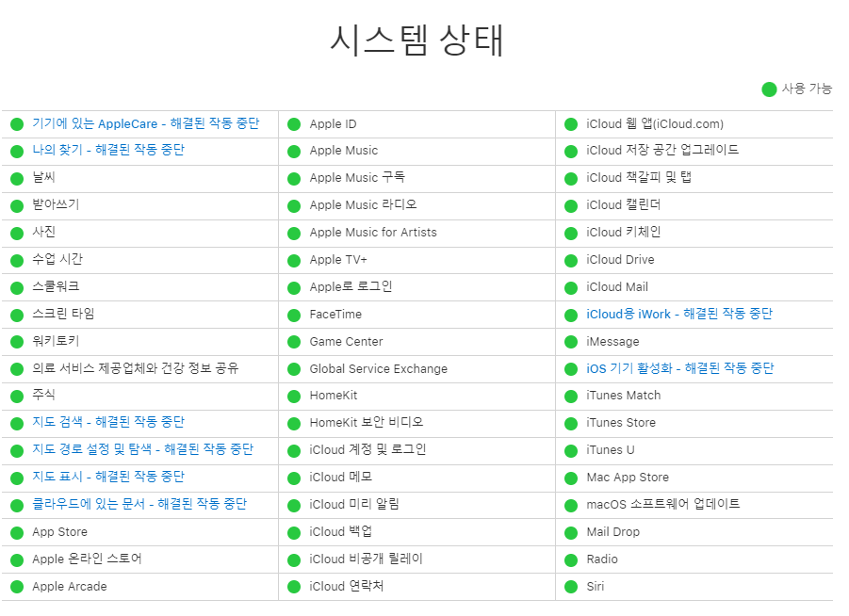Screen dimensions: 849x616
Task: Select the Apple 온라인 스토어 row text
Action: click(87, 559)
